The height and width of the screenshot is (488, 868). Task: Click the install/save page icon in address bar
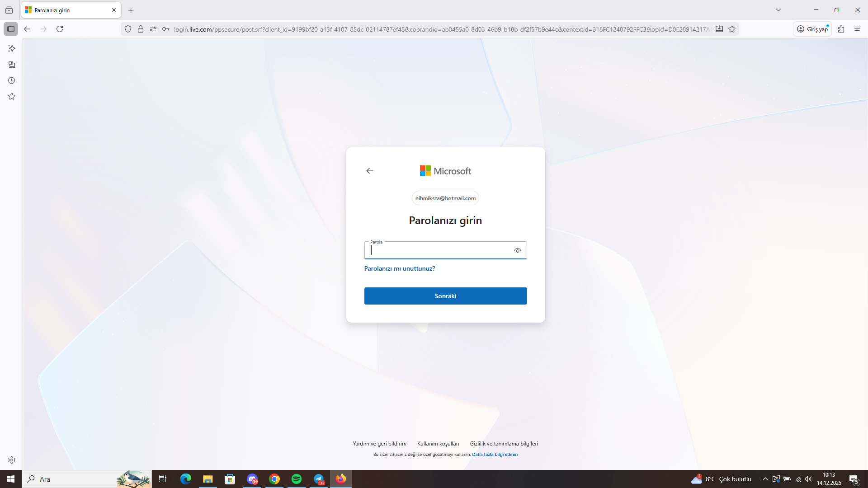[719, 29]
